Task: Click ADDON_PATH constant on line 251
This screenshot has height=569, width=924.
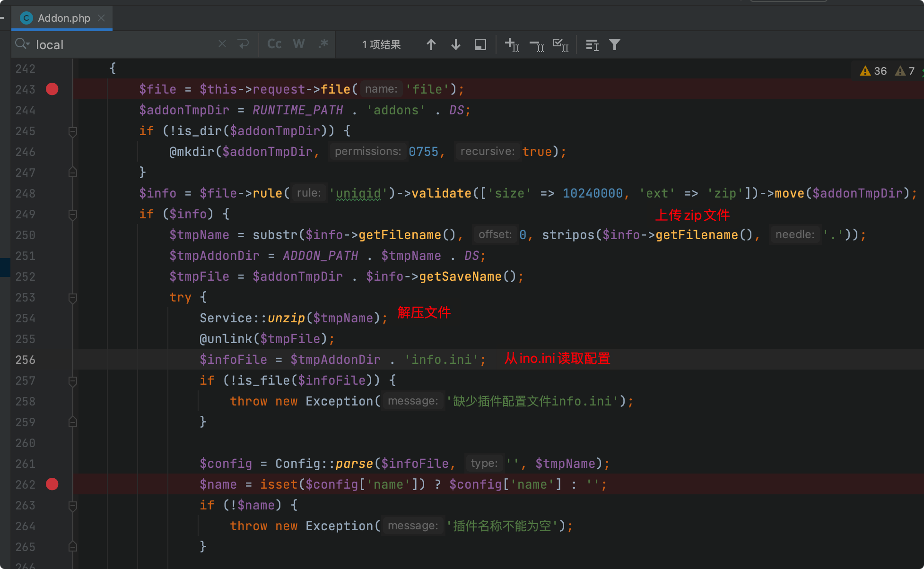Action: point(320,256)
